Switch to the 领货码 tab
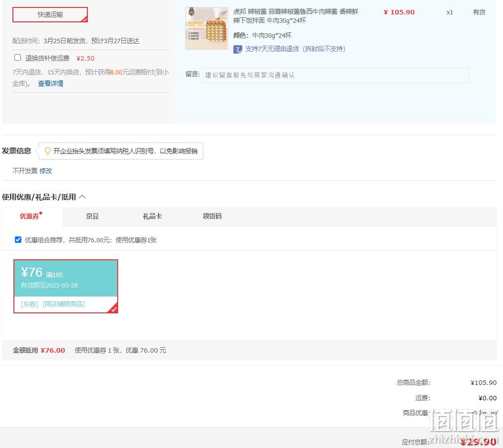Viewport: 503px width, 448px height. (212, 216)
